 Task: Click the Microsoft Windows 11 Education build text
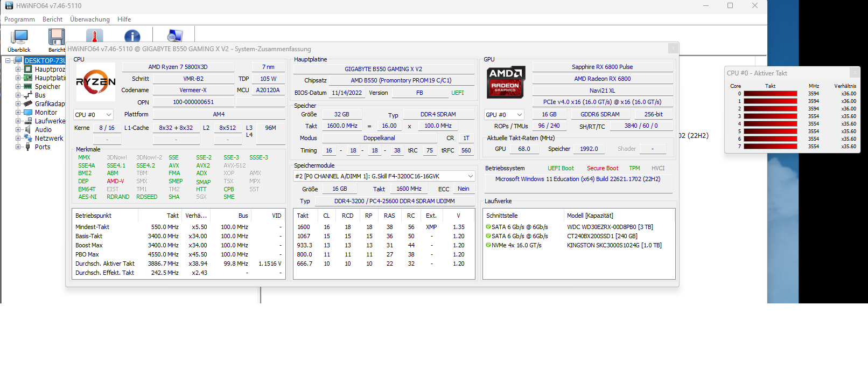(578, 179)
